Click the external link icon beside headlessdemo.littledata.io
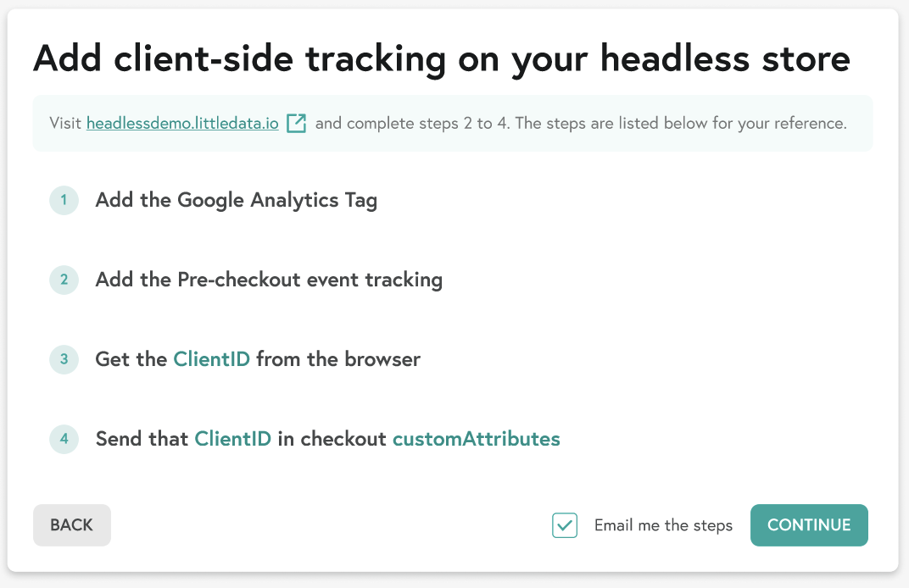909x588 pixels. (296, 123)
